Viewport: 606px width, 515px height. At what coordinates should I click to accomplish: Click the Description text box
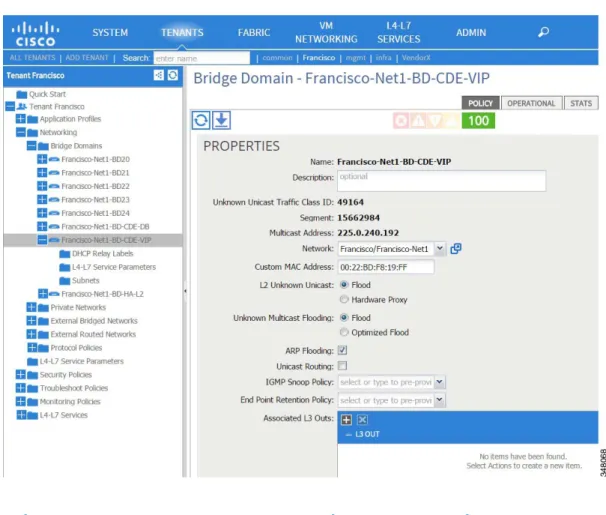click(x=441, y=181)
